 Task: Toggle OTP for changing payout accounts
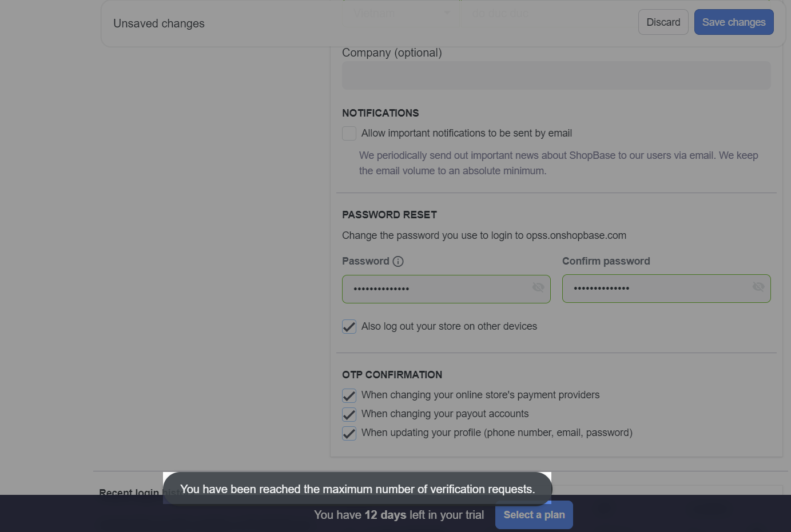[349, 414]
